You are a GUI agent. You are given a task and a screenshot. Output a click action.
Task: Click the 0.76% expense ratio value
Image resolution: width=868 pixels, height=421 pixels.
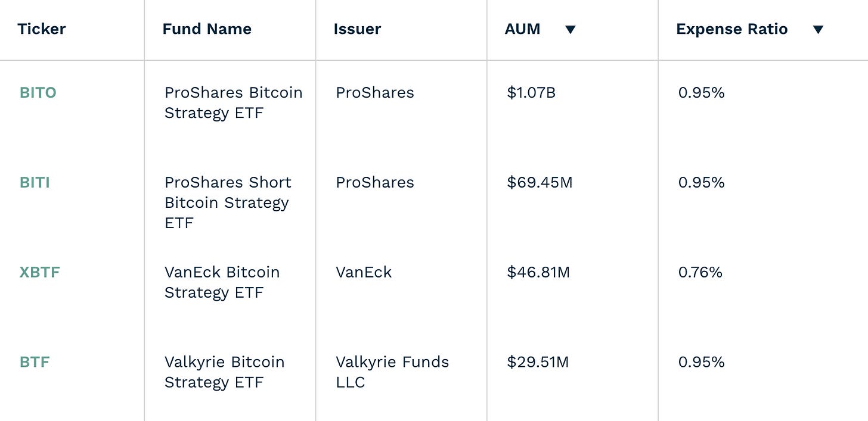pyautogui.click(x=700, y=272)
